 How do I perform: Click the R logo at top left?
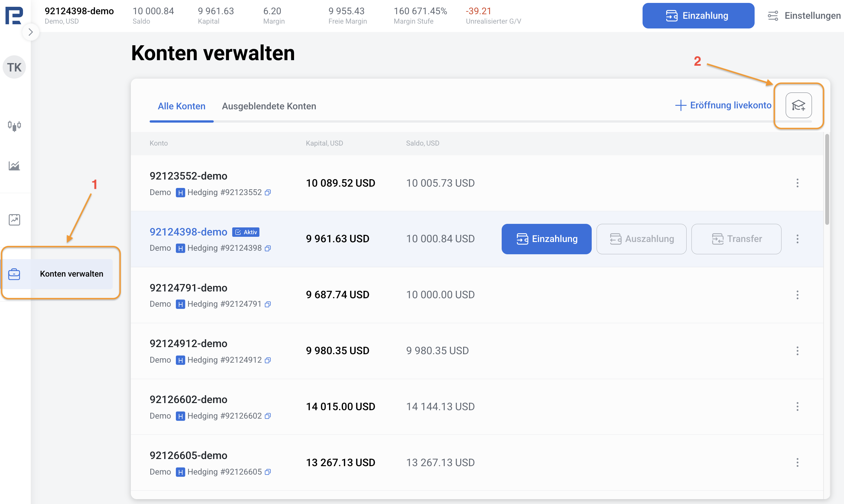tap(14, 15)
